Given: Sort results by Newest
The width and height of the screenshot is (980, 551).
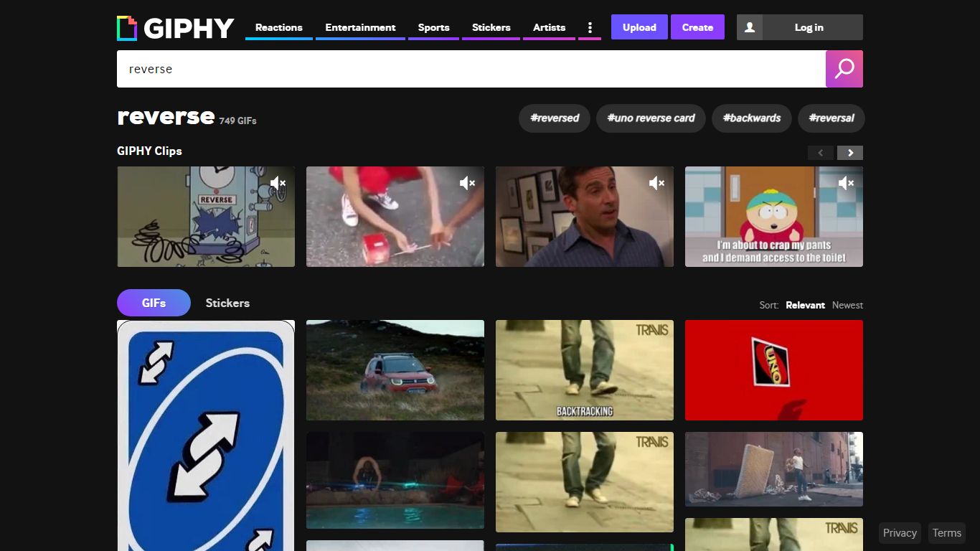Looking at the screenshot, I should [847, 305].
